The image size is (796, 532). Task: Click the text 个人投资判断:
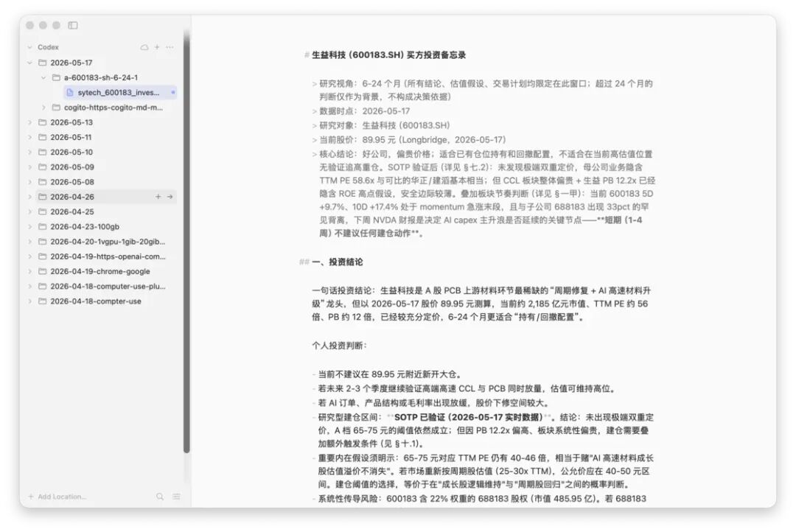pyautogui.click(x=339, y=346)
